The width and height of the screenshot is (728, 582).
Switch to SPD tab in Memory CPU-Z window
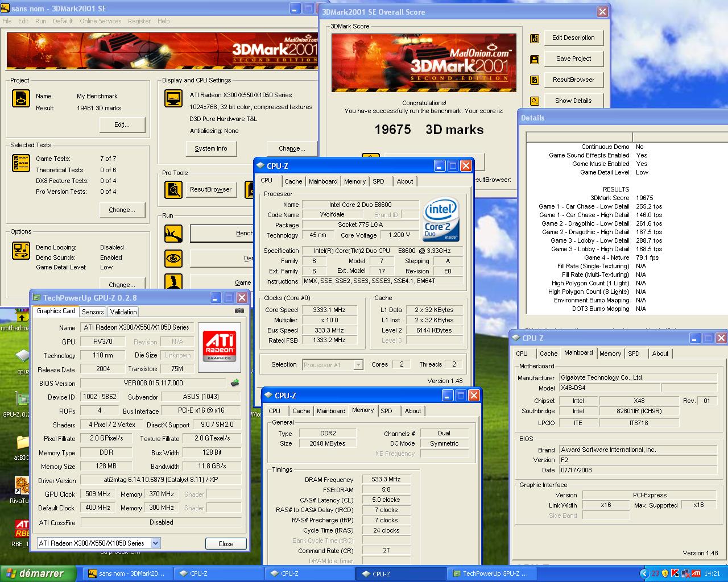tap(387, 411)
